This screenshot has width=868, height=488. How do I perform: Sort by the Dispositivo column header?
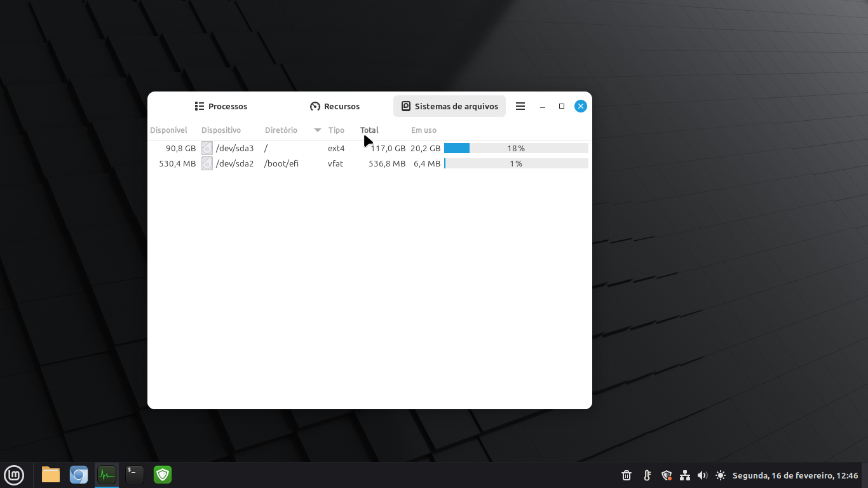221,130
